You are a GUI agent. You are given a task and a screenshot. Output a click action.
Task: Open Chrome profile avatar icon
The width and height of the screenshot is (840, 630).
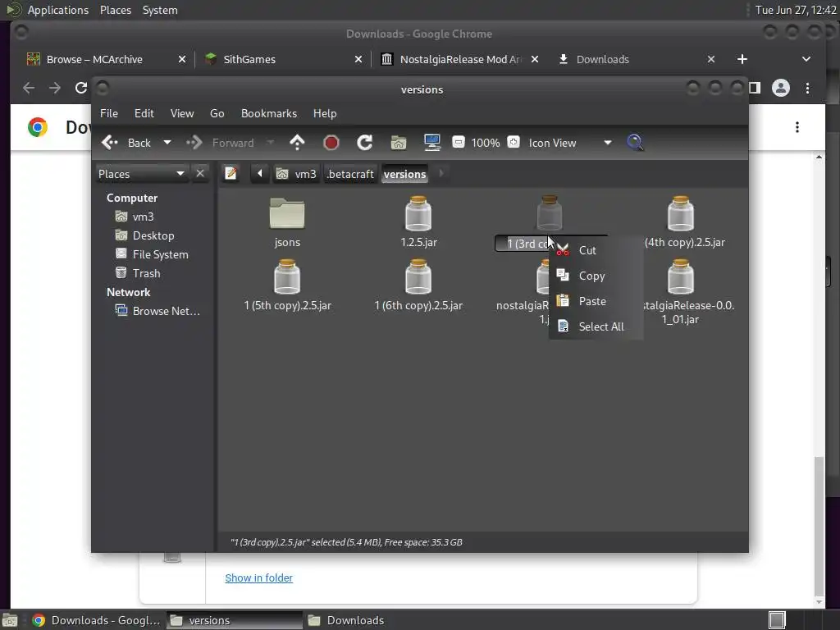[781, 88]
